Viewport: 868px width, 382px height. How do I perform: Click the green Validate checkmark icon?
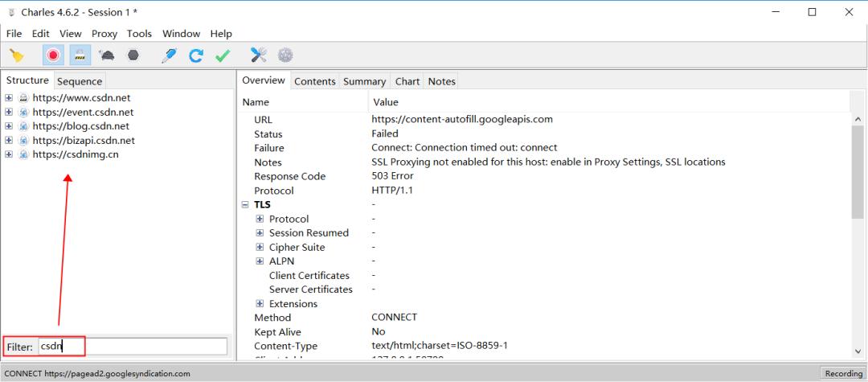[x=223, y=55]
